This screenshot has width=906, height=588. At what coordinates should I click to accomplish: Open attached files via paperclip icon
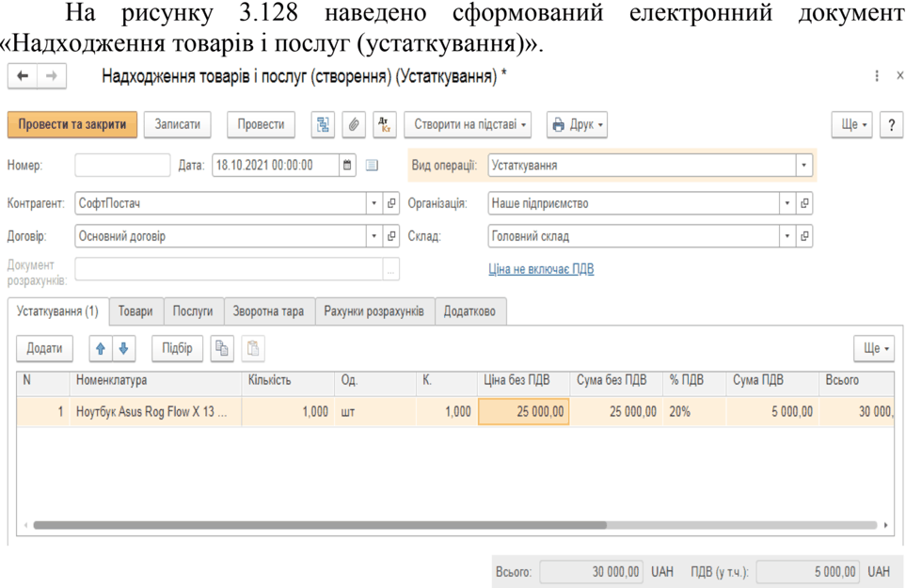tap(354, 124)
